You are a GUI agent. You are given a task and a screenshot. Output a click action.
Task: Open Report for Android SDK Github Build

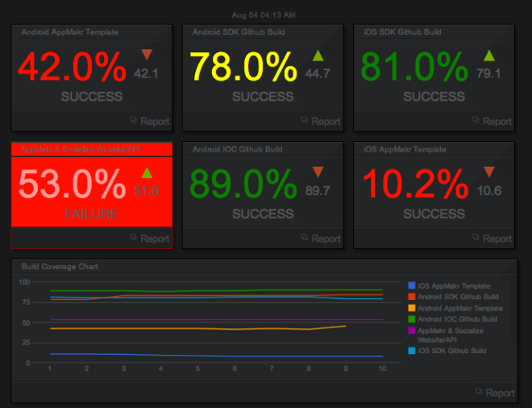click(321, 121)
